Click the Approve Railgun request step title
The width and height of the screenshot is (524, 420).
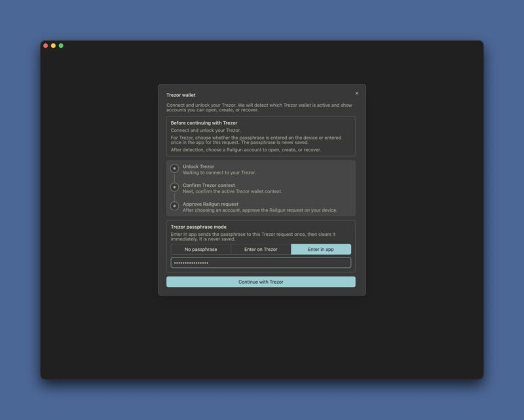point(210,204)
